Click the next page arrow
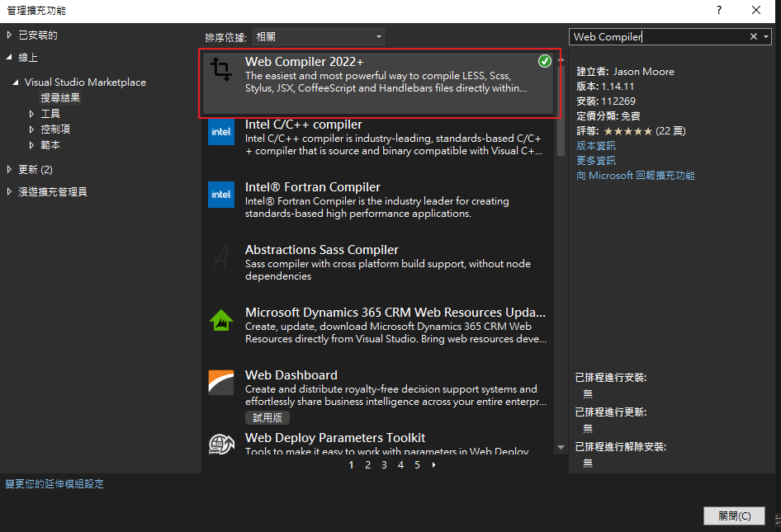This screenshot has height=532, width=781. click(433, 465)
